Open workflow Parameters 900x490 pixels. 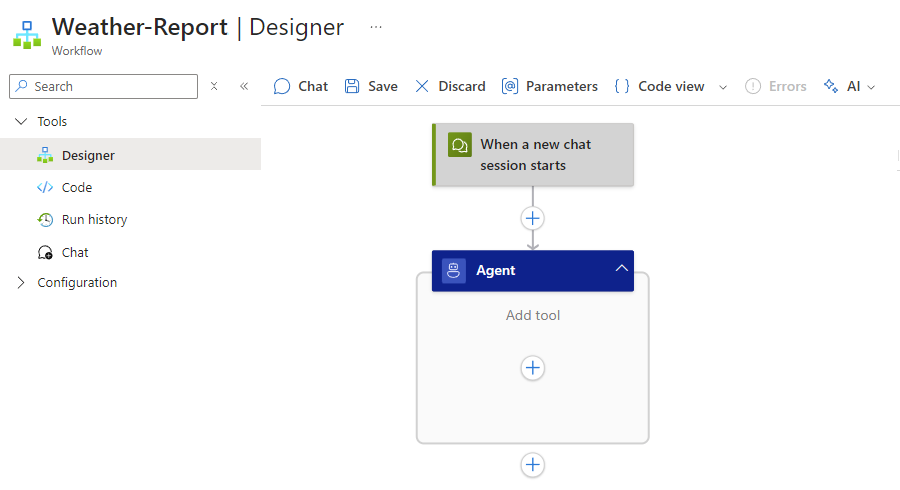pyautogui.click(x=550, y=87)
